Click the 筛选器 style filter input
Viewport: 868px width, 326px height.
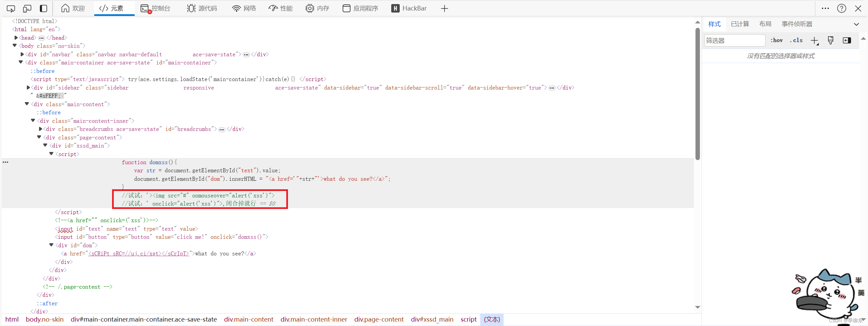coord(735,40)
